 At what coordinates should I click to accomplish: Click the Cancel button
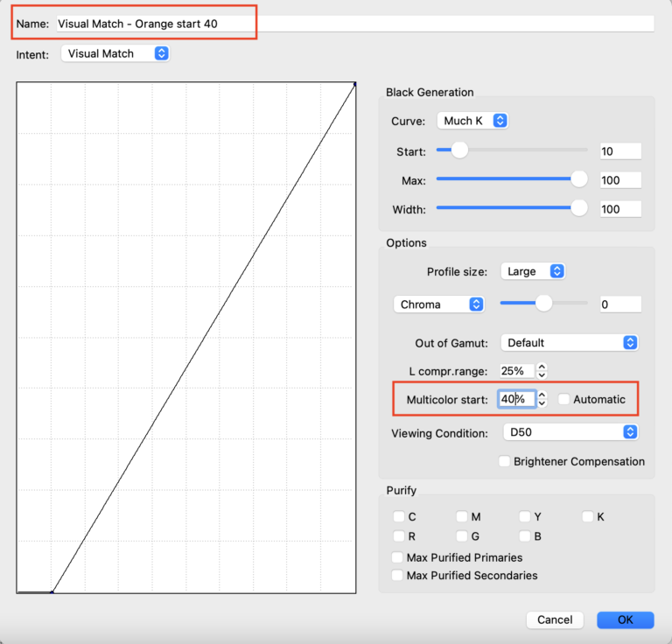click(555, 619)
